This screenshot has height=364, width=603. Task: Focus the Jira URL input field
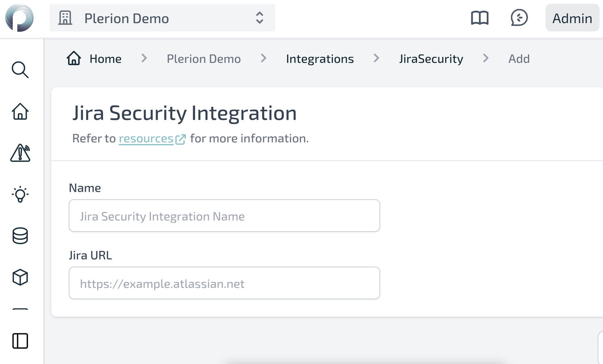[224, 283]
